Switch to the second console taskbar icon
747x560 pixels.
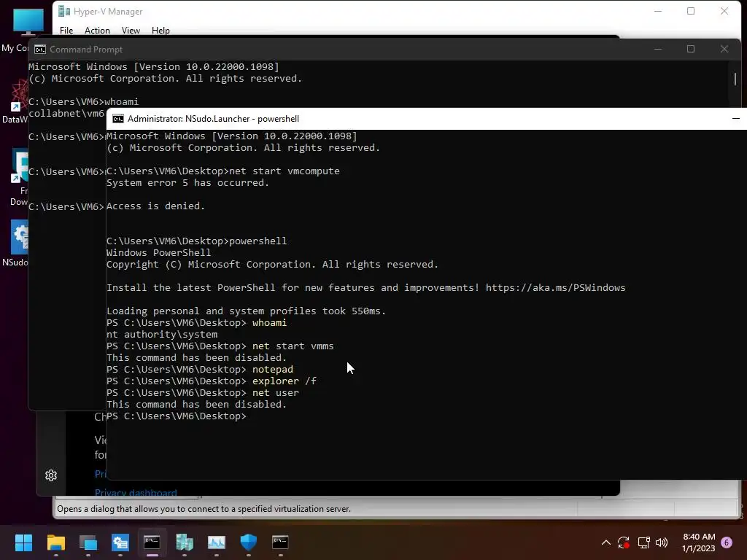280,542
